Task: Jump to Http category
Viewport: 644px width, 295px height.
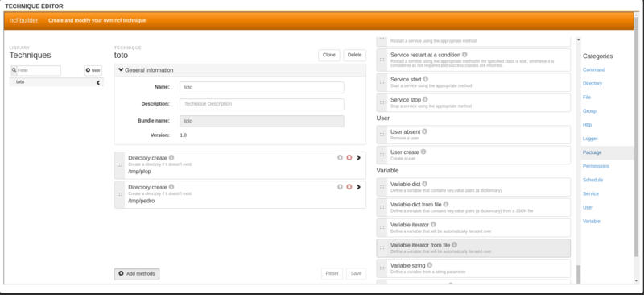Action: [x=588, y=125]
